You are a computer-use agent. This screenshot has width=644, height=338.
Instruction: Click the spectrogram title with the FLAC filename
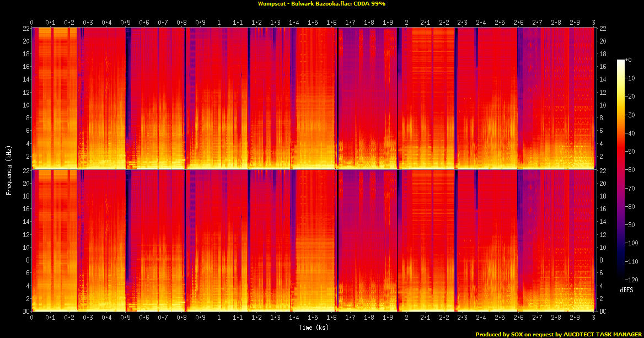click(321, 3)
